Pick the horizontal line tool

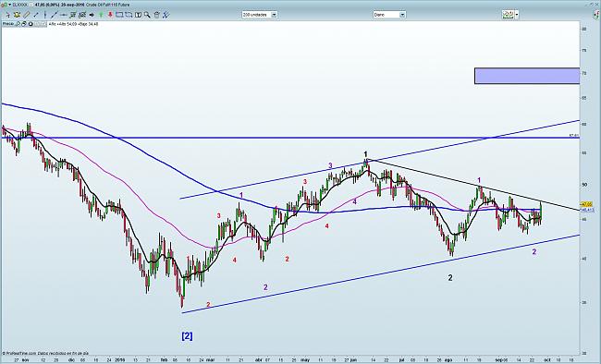(63, 15)
